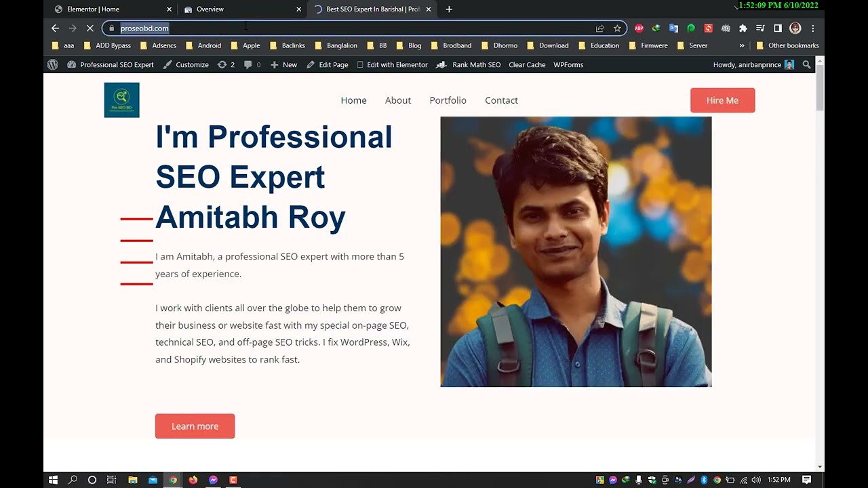Close the Overview browser tab
Viewport: 868px width, 488px height.
298,9
